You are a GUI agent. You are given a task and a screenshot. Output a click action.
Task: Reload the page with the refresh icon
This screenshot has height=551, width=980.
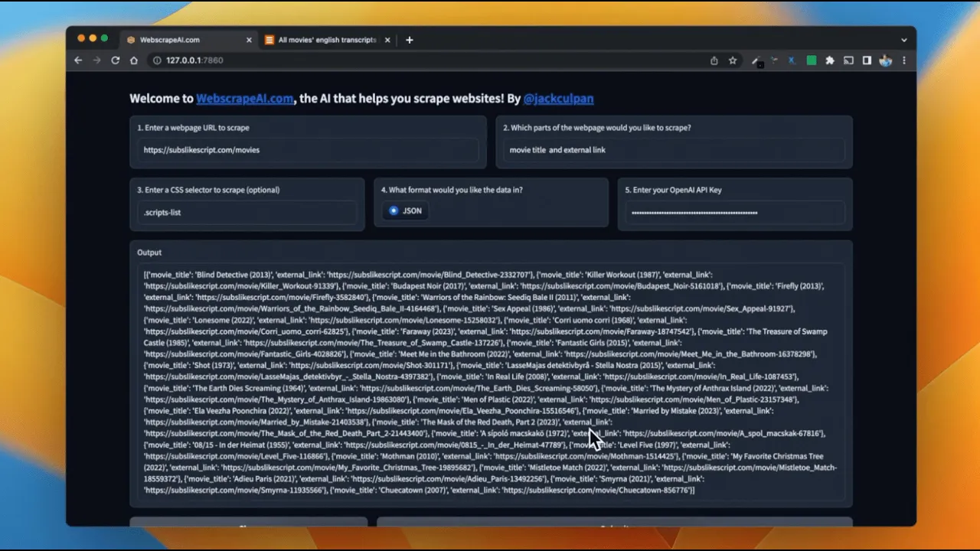(x=116, y=60)
